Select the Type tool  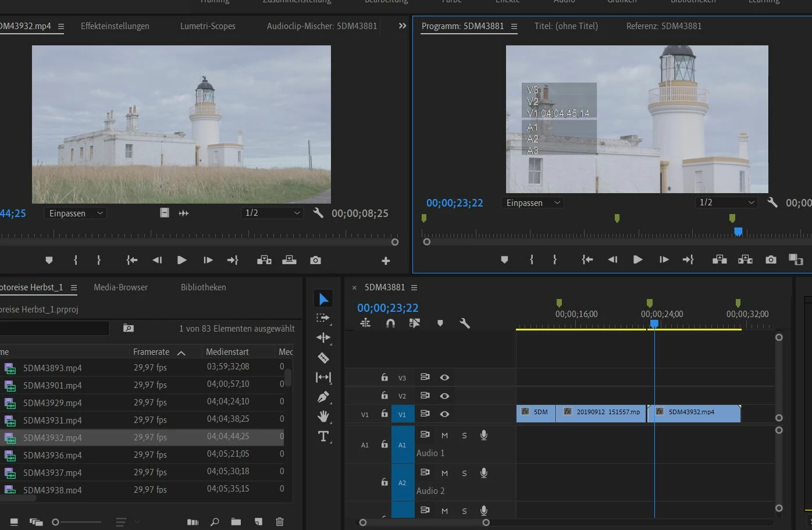tap(323, 436)
